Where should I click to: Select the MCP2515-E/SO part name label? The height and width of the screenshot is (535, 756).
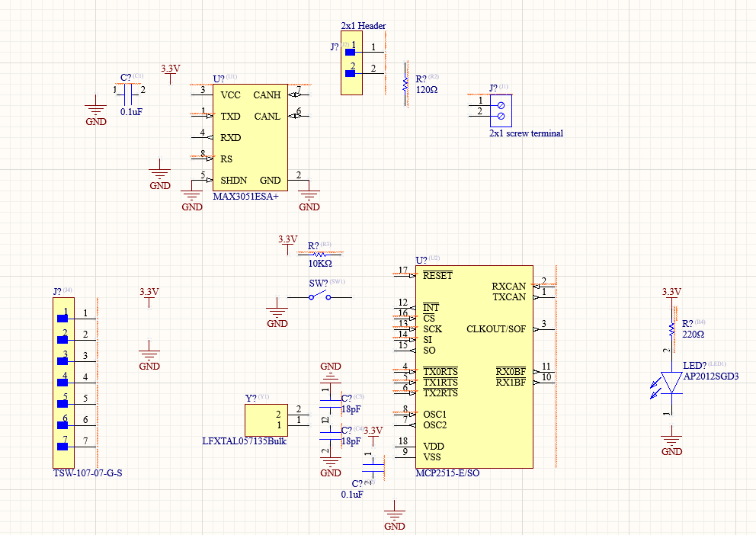(447, 473)
